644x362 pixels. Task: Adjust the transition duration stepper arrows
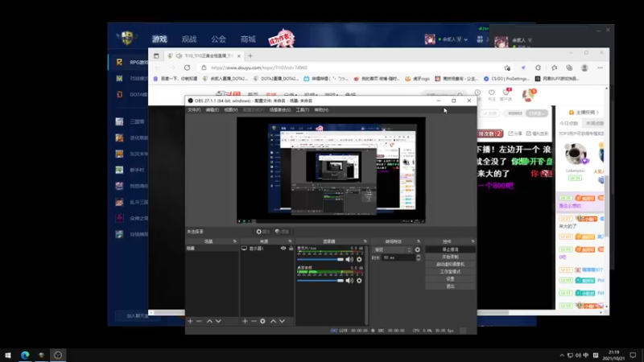[x=419, y=257]
